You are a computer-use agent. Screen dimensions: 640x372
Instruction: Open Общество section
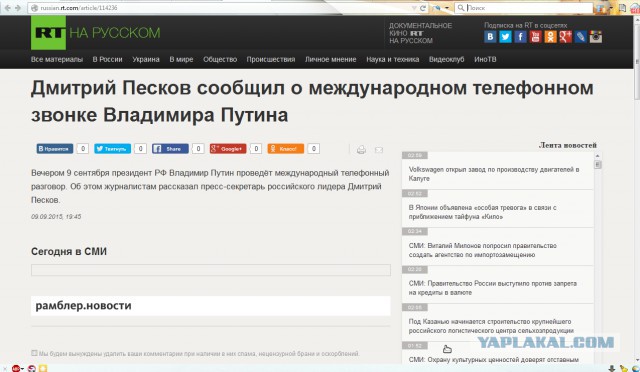220,59
